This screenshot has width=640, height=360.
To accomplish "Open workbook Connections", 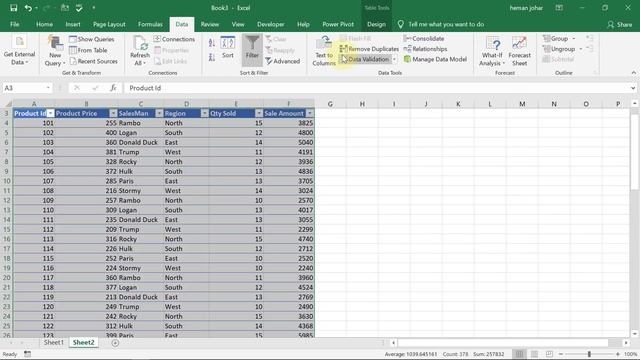I will pyautogui.click(x=174, y=39).
